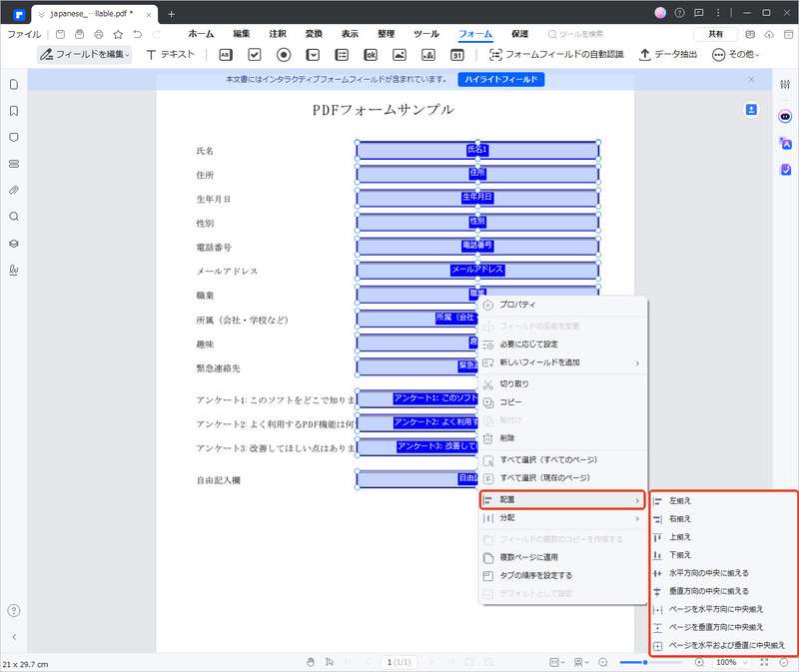Click the fullscreen icon in status bar
Viewport: 799px width, 672px height.
click(x=764, y=662)
